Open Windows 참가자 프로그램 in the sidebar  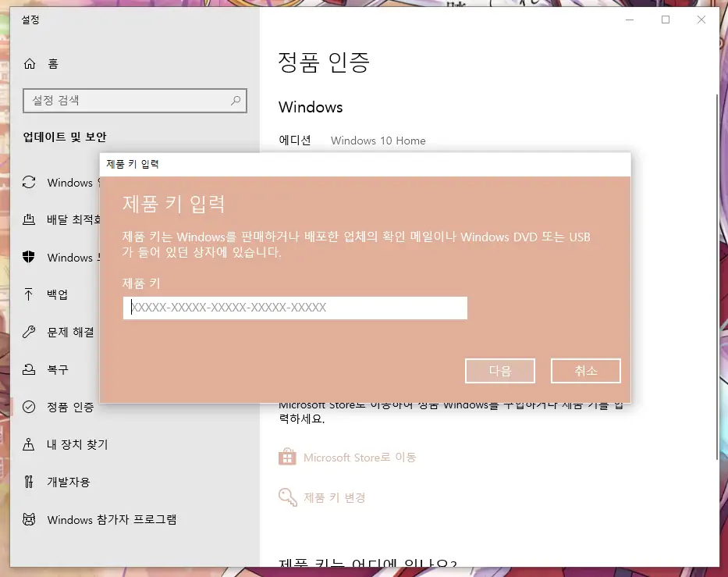tap(112, 519)
